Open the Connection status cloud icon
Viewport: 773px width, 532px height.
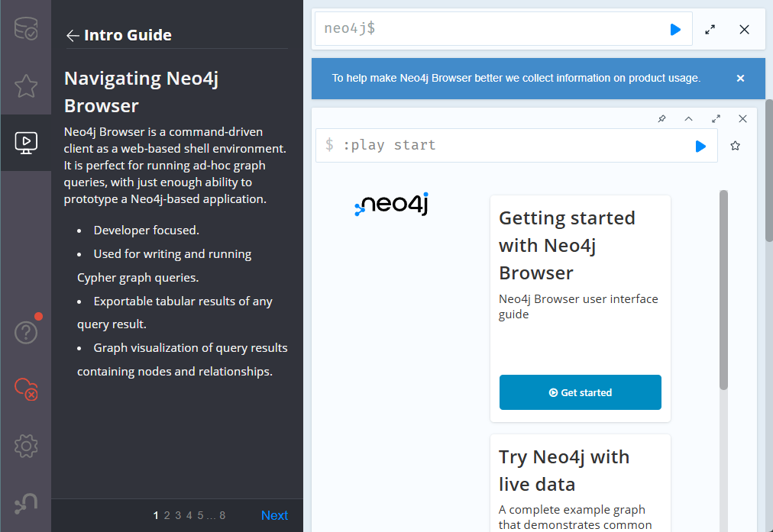pos(26,389)
